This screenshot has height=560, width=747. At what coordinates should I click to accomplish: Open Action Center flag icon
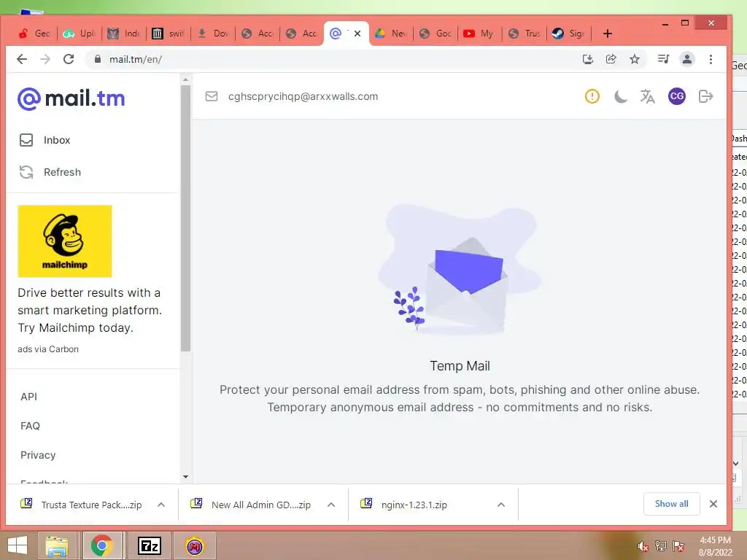point(678,546)
